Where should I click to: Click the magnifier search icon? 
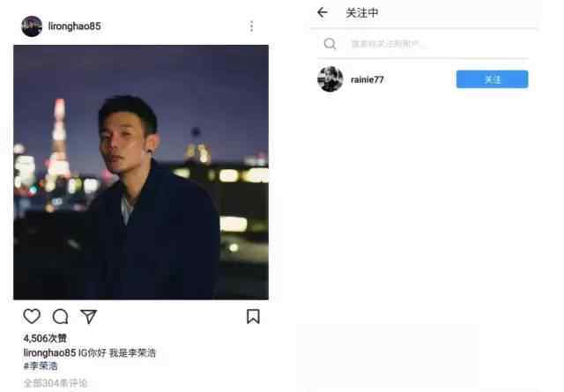pos(330,44)
